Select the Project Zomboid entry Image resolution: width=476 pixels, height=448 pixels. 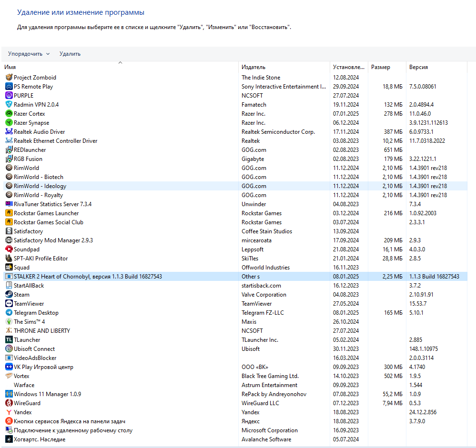pos(35,78)
